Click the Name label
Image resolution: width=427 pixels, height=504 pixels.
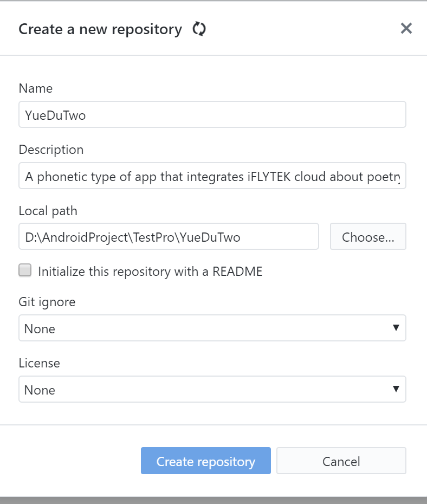36,88
